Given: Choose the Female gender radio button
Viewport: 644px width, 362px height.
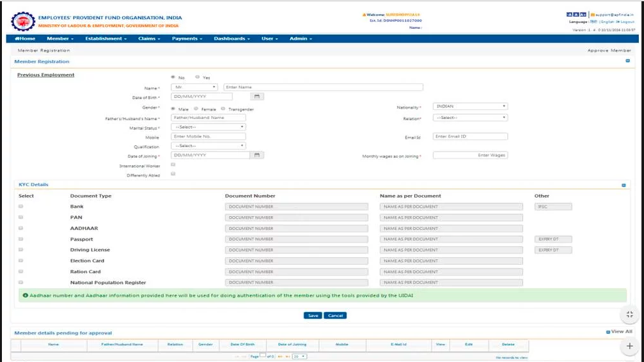Looking at the screenshot, I should pyautogui.click(x=196, y=109).
